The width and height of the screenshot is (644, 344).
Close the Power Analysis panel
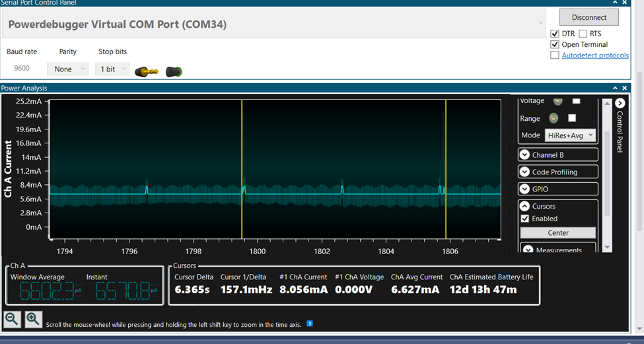pyautogui.click(x=624, y=88)
